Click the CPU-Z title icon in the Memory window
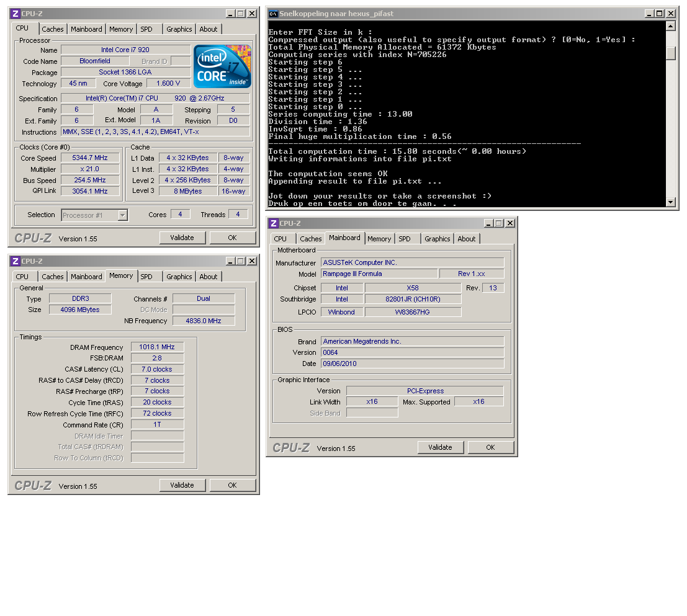The width and height of the screenshot is (687, 616). tap(16, 261)
